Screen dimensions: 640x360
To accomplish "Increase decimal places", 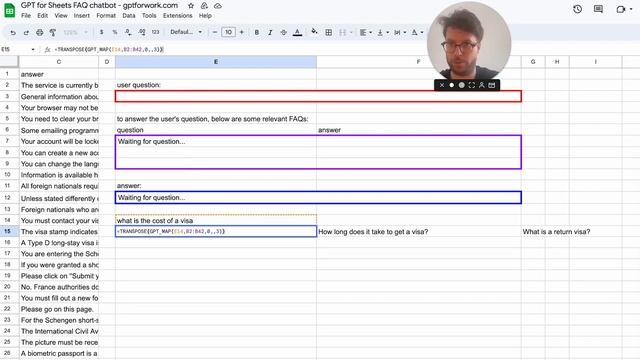I will click(142, 32).
